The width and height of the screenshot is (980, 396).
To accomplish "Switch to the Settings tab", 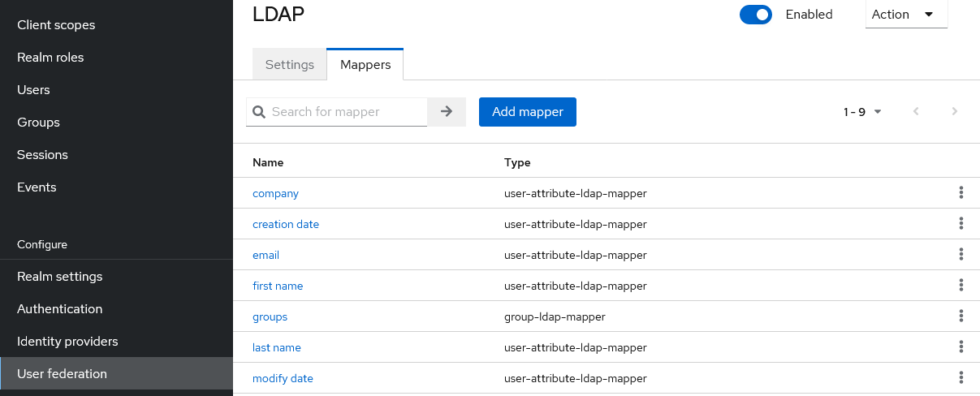I will click(290, 65).
